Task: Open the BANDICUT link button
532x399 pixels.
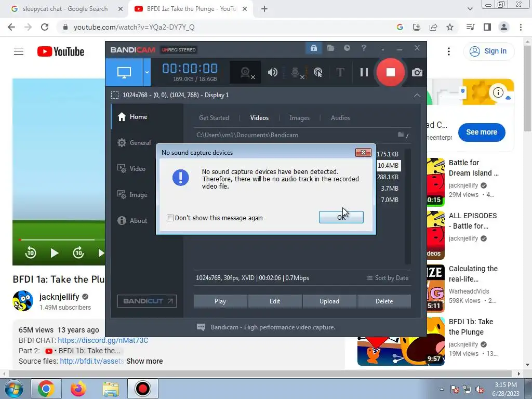Action: point(147,301)
